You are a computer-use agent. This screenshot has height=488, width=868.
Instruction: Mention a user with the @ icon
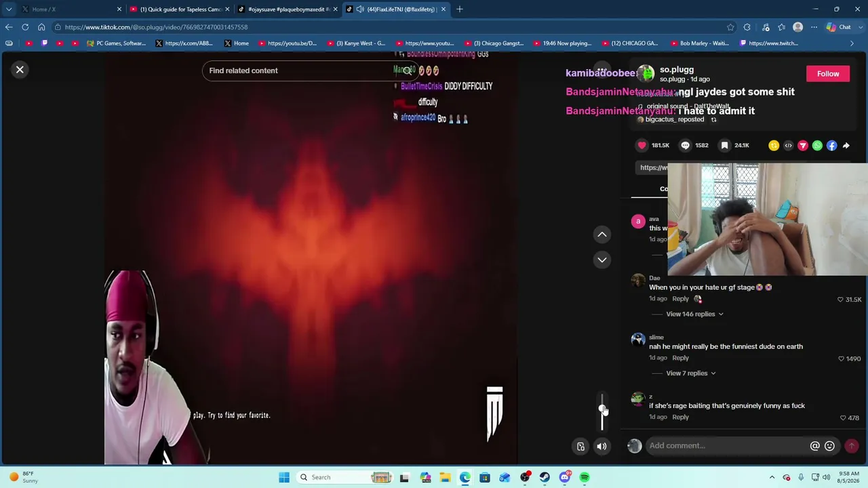point(815,445)
